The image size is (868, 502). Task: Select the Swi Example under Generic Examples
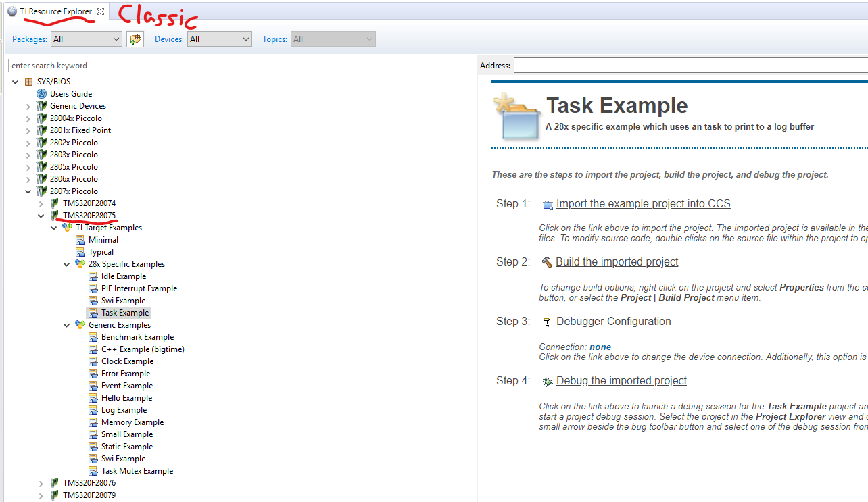click(123, 459)
